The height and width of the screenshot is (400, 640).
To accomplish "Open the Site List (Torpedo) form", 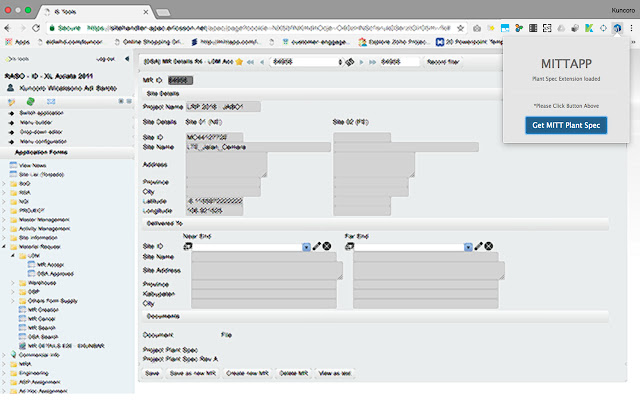I will 41,174.
